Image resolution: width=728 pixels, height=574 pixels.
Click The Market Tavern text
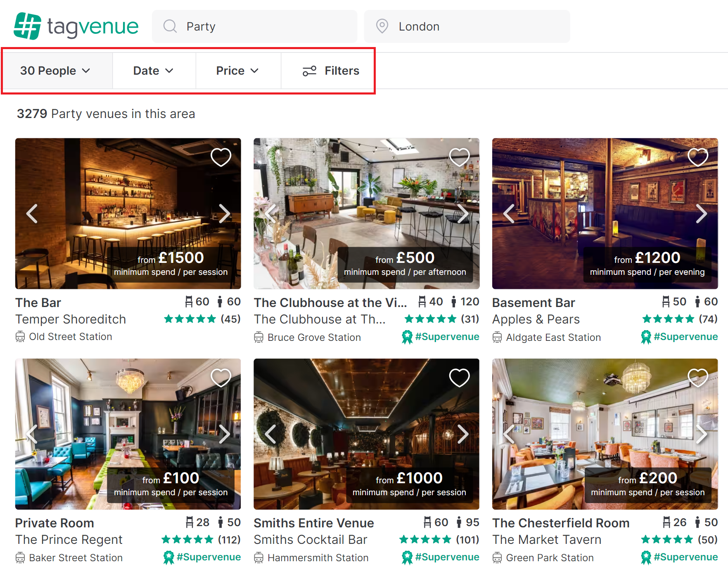[x=547, y=539]
